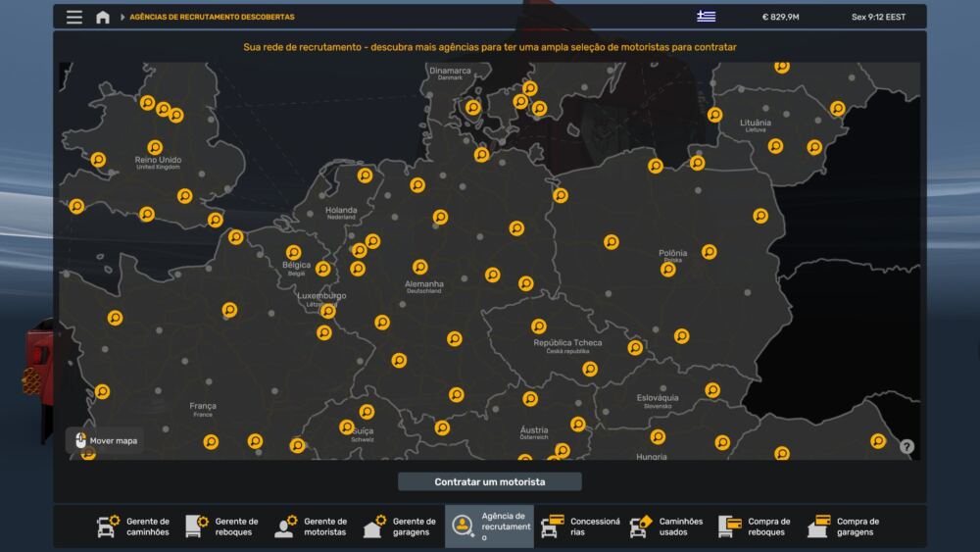
Task: Open Concessionárias tab
Action: 581,527
